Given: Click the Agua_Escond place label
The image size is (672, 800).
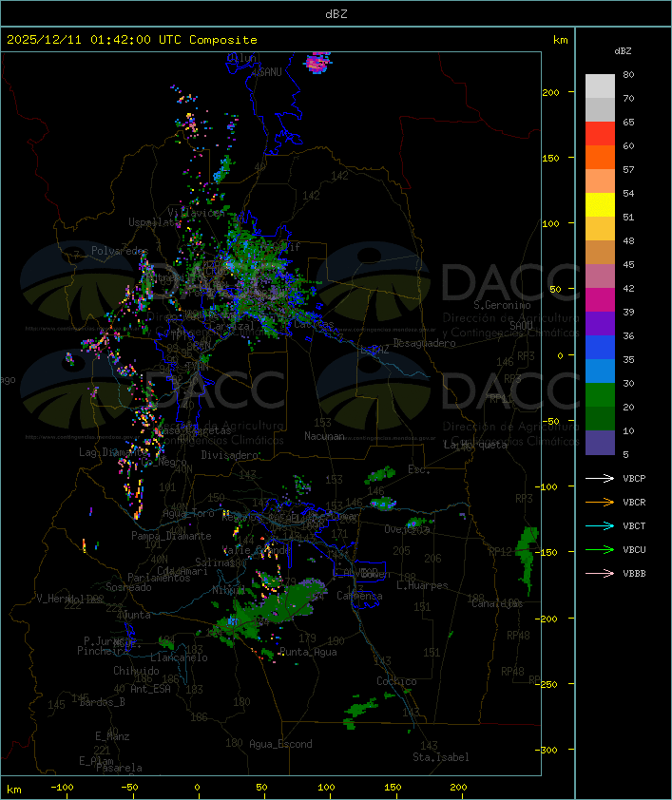Looking at the screenshot, I should pos(280,744).
